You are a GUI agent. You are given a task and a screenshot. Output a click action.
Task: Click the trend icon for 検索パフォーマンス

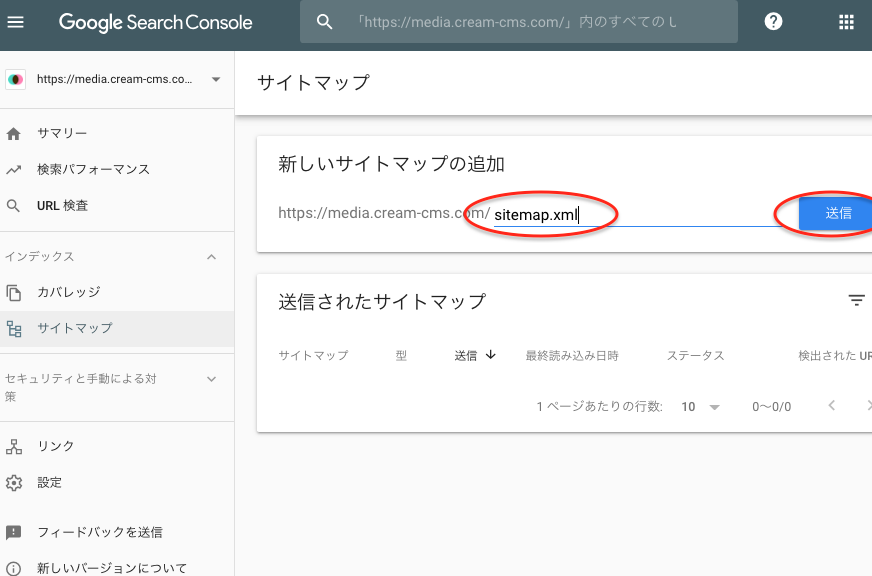[x=13, y=170]
